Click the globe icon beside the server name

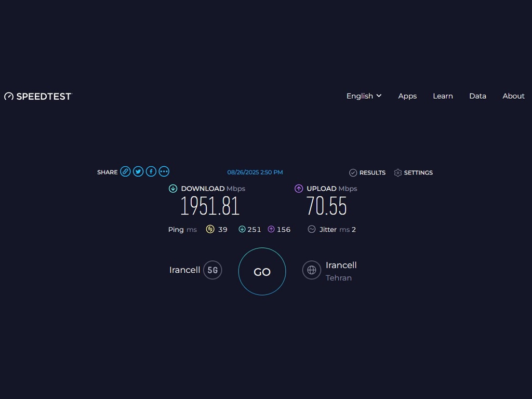(311, 270)
